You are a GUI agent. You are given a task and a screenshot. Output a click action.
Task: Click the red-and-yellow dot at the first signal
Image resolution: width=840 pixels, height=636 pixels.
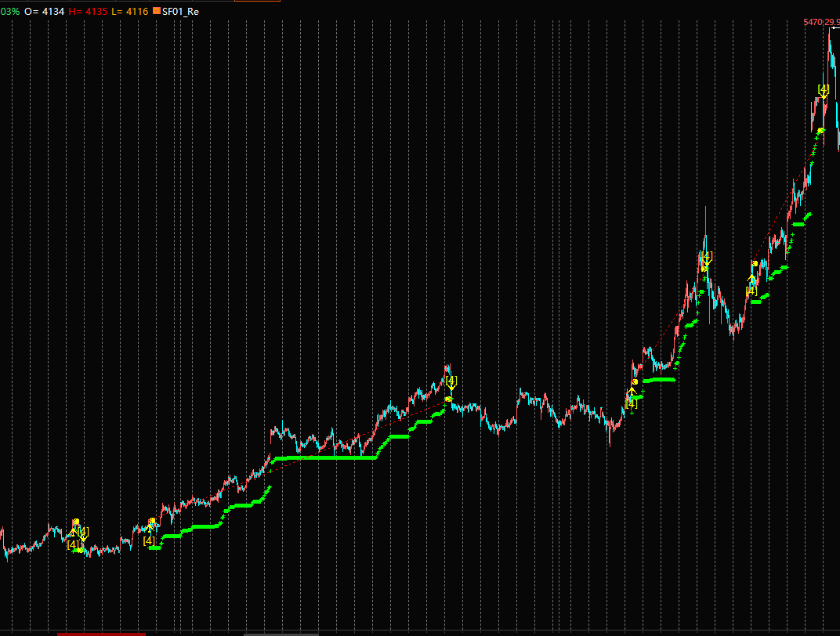point(76,522)
